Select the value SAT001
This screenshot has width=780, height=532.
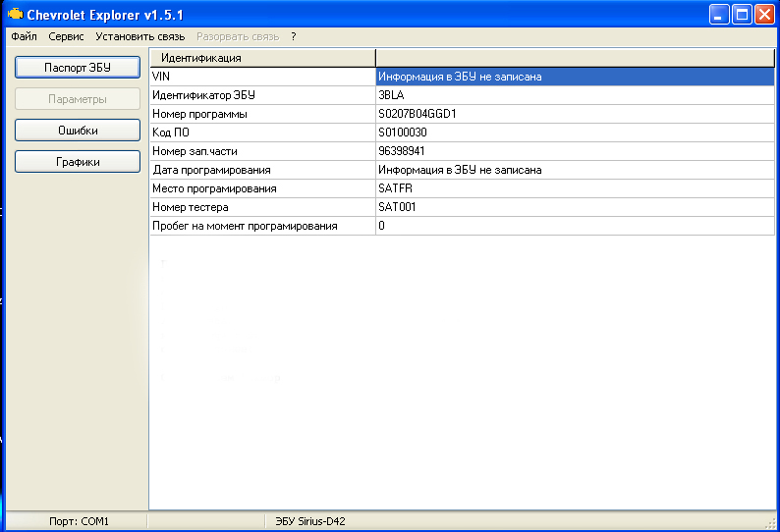coord(575,207)
